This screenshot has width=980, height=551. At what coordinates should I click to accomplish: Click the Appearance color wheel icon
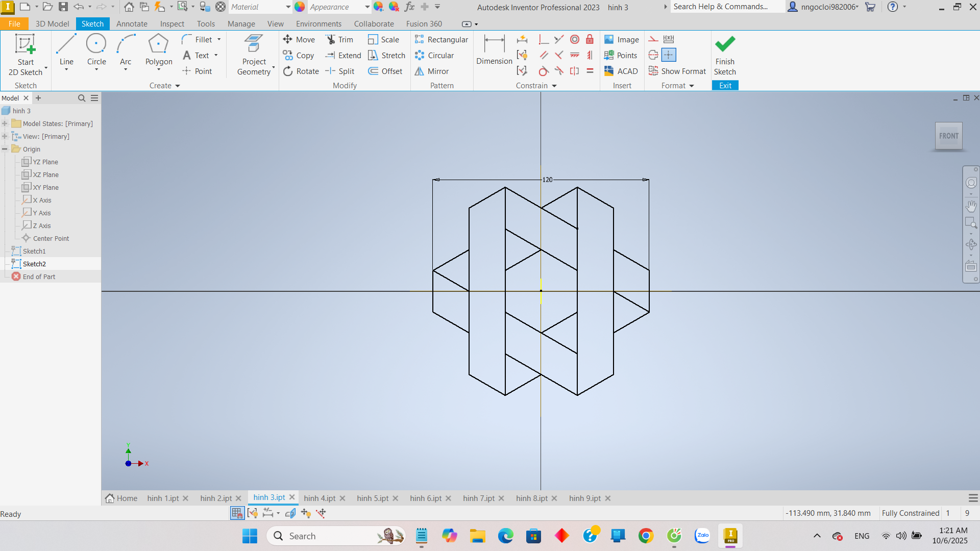(300, 7)
